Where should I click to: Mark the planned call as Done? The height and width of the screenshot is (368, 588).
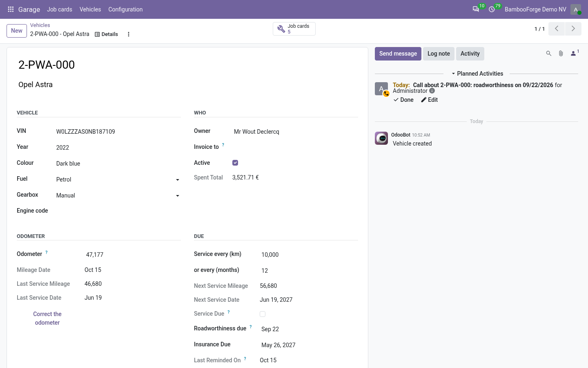[x=403, y=100]
